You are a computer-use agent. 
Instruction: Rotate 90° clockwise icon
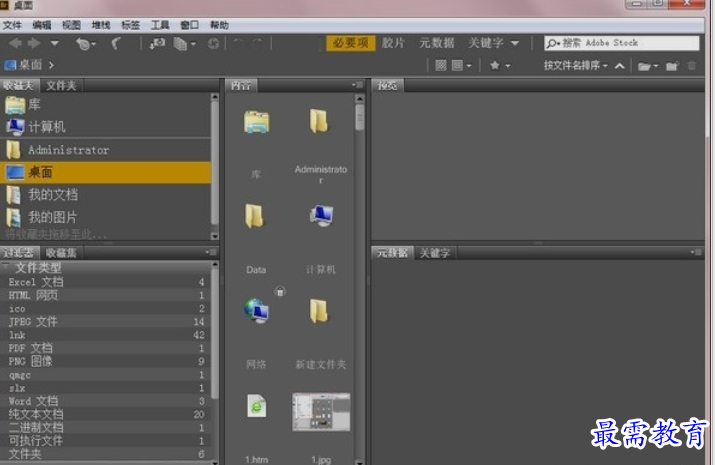(x=258, y=43)
